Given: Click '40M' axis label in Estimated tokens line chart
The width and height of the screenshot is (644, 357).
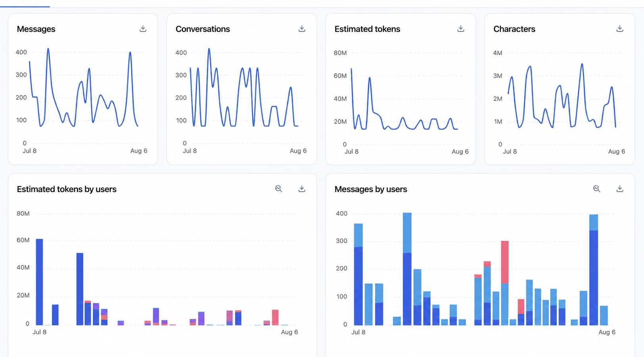Looking at the screenshot, I should pos(340,99).
